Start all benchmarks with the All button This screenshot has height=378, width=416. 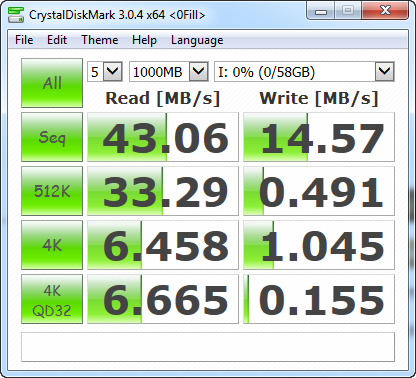[52, 83]
